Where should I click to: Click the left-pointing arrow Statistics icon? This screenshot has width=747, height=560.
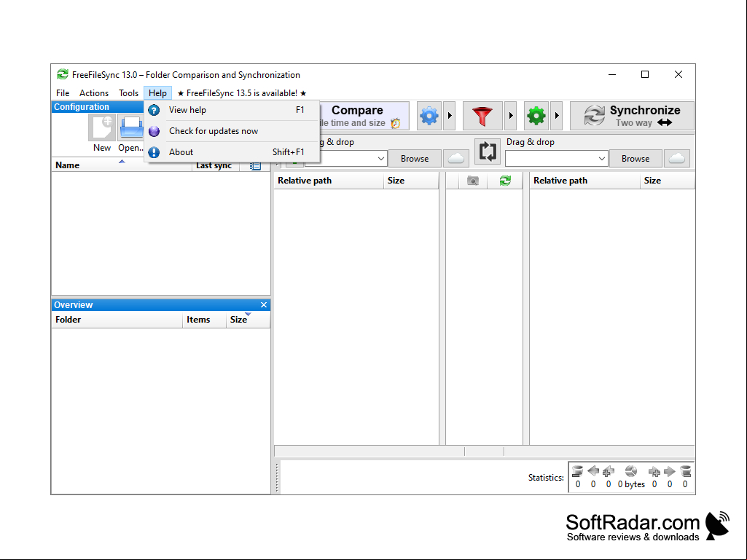point(593,471)
